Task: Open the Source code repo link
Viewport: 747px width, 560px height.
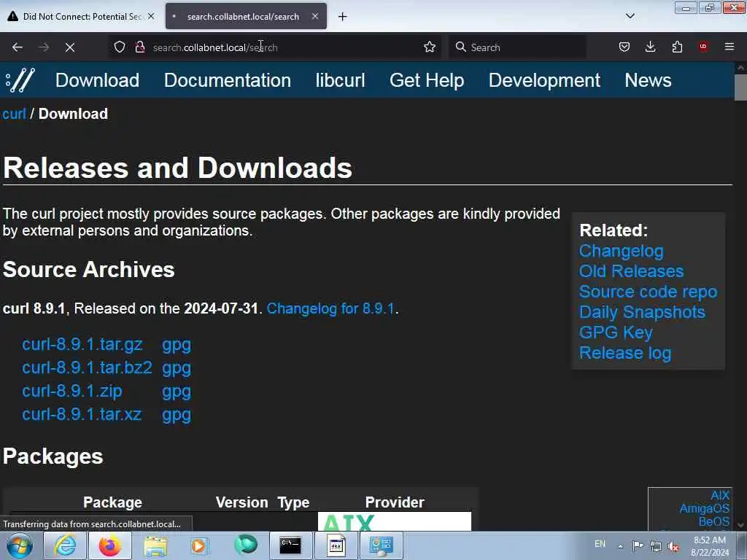Action: point(648,292)
